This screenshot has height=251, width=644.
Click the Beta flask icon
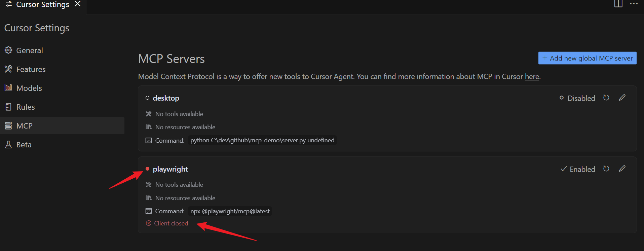point(8,145)
